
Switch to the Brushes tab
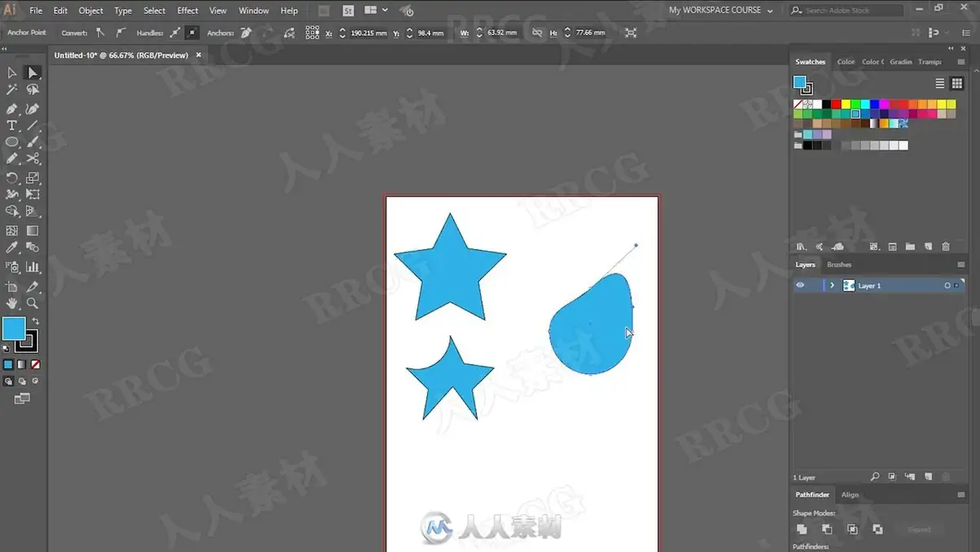click(839, 265)
